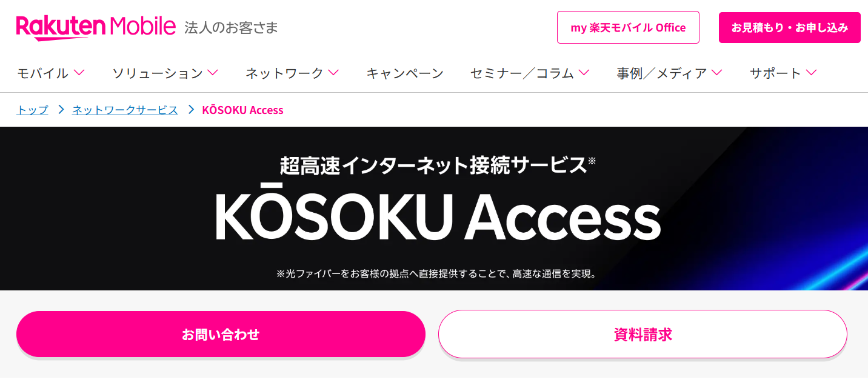Open ネットワークサービス breadcrumb link
This screenshot has height=388, width=868.
[125, 110]
